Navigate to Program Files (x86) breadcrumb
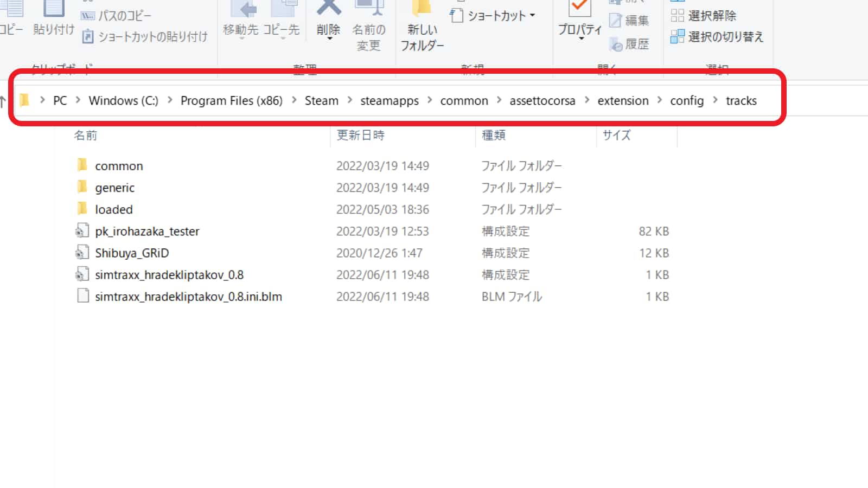This screenshot has width=868, height=488. pos(231,101)
